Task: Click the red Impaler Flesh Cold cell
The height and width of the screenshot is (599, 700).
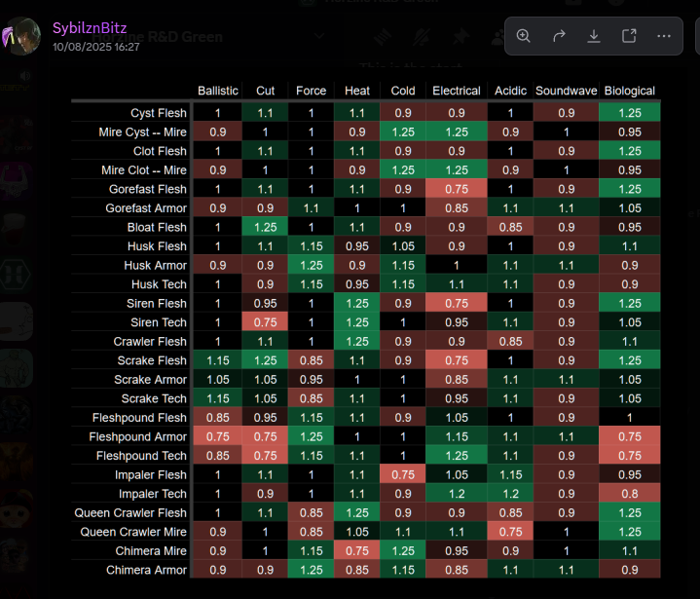Action: [x=403, y=474]
